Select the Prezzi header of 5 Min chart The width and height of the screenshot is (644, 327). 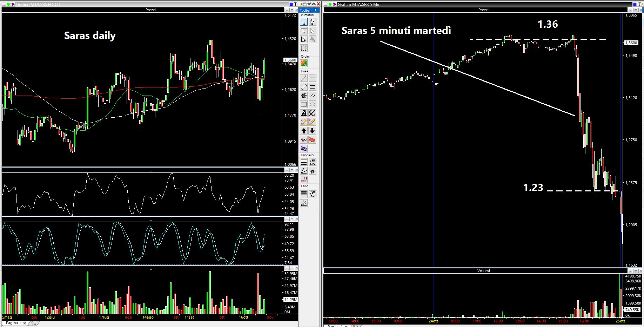click(483, 10)
